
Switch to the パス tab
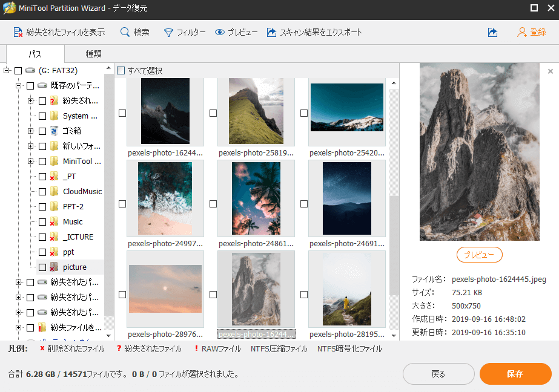tap(35, 54)
